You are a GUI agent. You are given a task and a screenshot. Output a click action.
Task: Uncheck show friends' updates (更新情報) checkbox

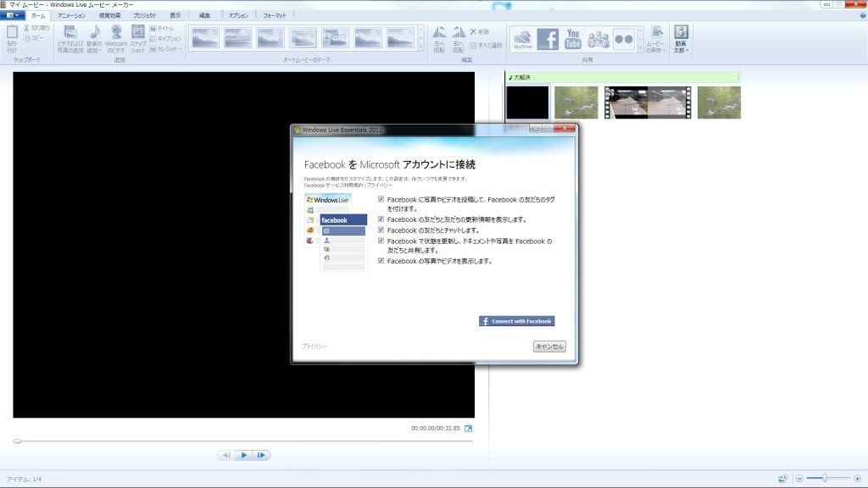click(x=381, y=219)
